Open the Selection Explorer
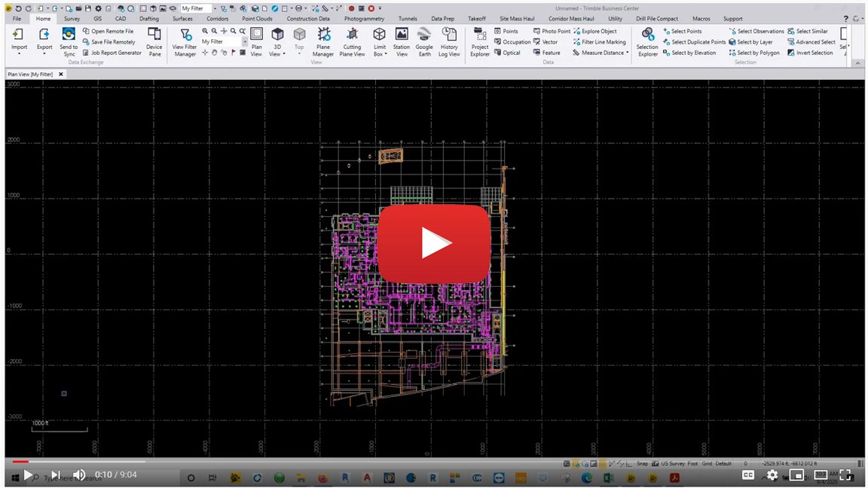 pyautogui.click(x=647, y=41)
